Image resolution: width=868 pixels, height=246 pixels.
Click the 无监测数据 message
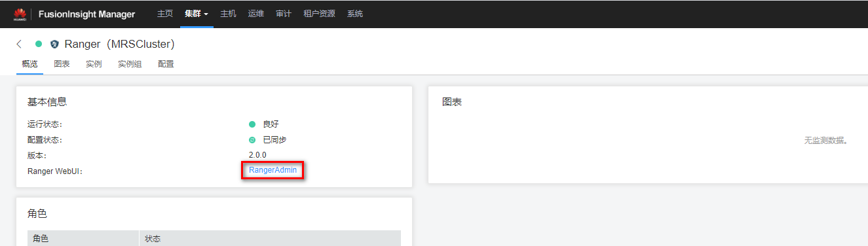coord(827,141)
